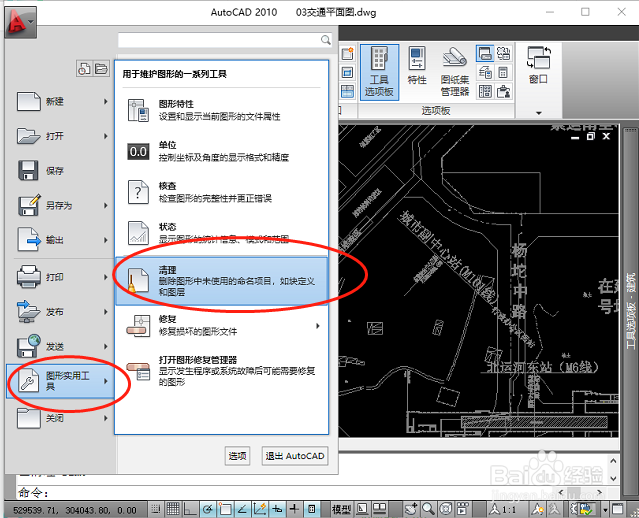Open SteeringWheels icon in status bar
The image size is (639, 518).
(x=446, y=509)
